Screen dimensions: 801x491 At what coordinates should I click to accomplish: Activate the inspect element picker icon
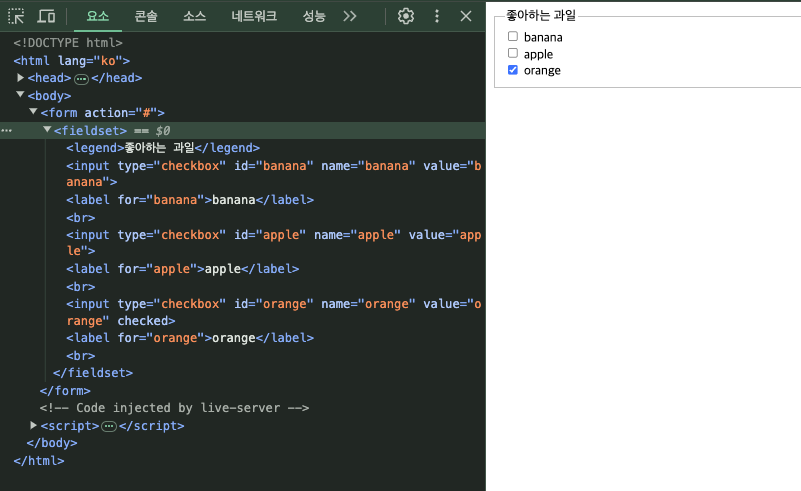coord(16,16)
